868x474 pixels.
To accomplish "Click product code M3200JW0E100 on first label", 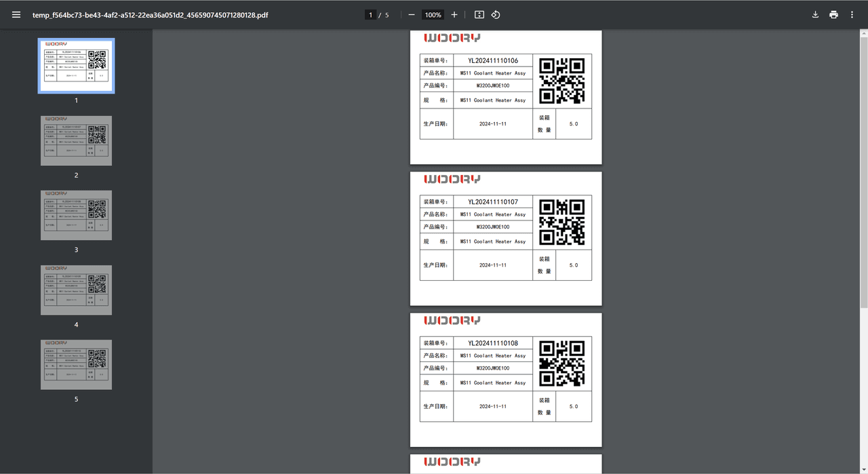I will 493,86.
